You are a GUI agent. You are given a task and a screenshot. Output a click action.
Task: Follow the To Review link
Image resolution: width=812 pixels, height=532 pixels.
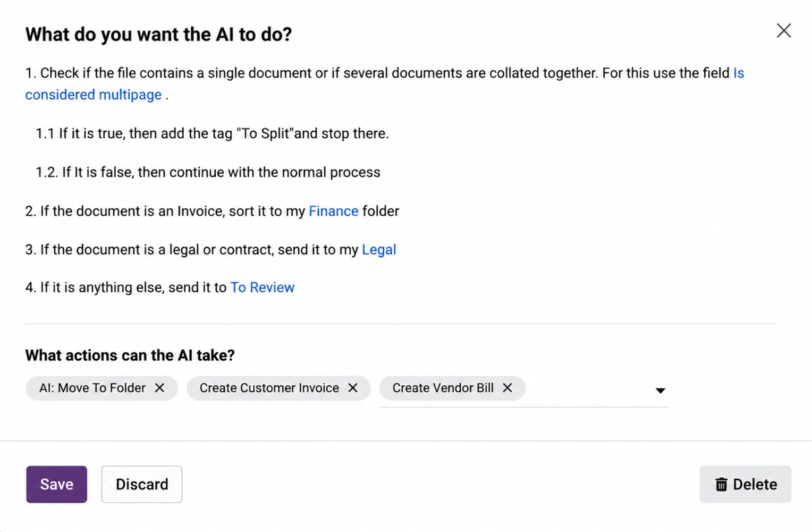(262, 288)
